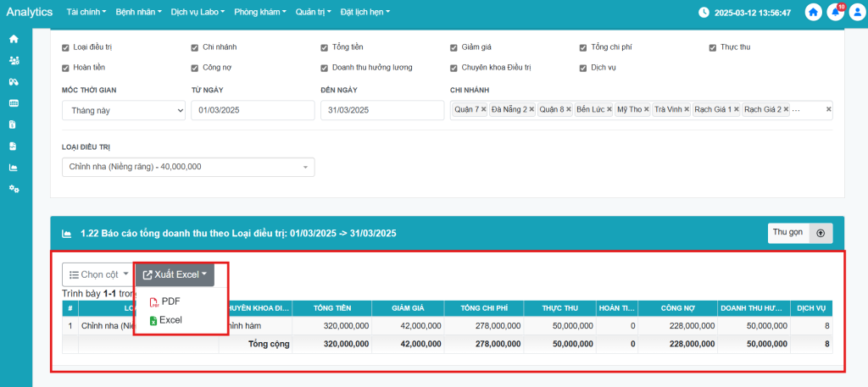Open the chart reports icon in sidebar
The height and width of the screenshot is (387, 868).
14,167
